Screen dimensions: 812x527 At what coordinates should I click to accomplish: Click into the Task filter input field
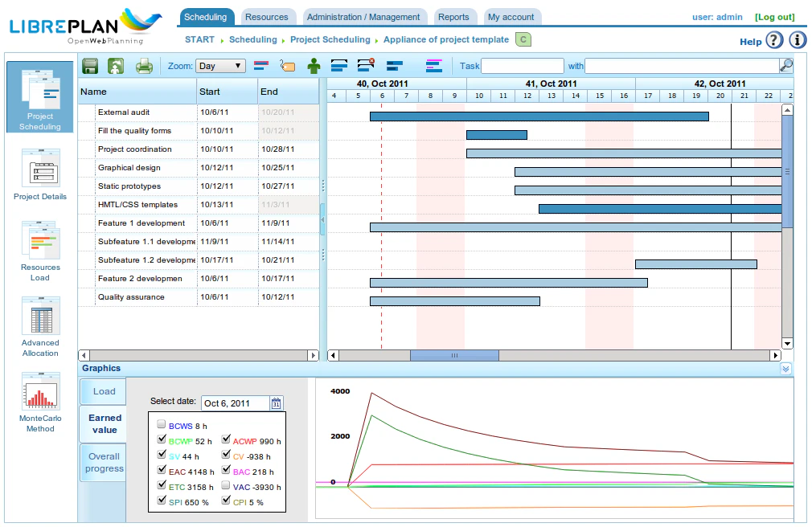pyautogui.click(x=523, y=66)
